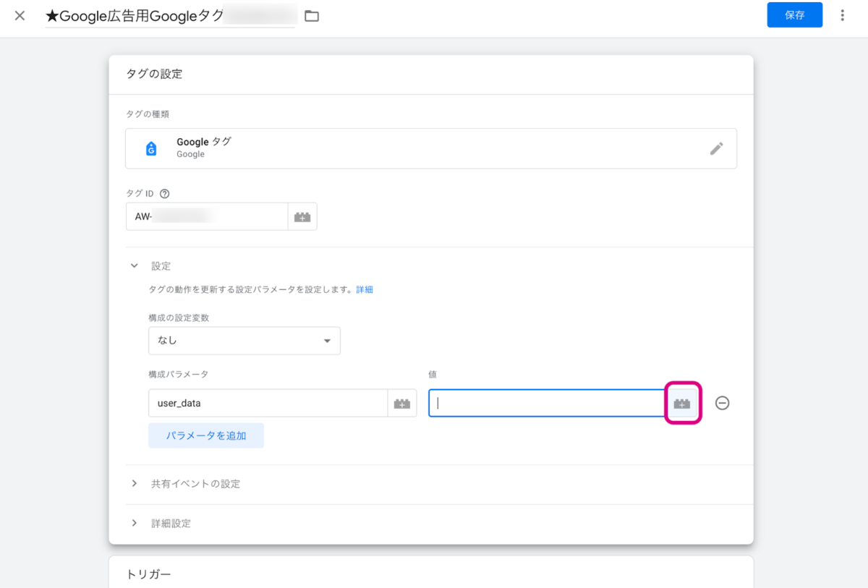Click the パラメータを追加 button

click(206, 435)
